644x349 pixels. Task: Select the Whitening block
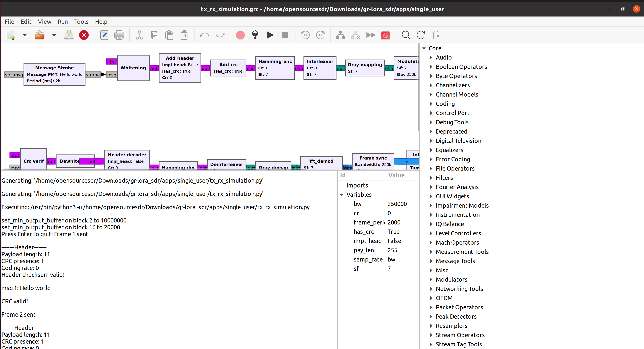[x=133, y=68]
